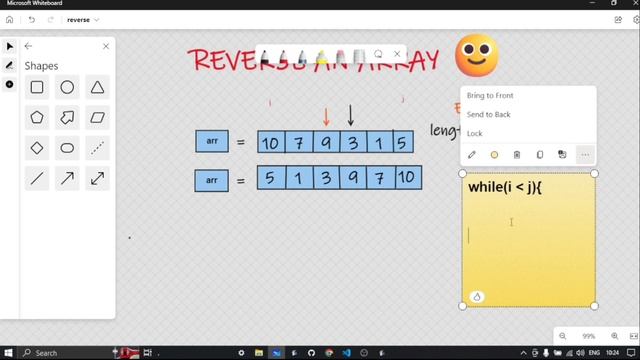Click the sticky note text while(i < j){
640x360 pixels.
[x=505, y=187]
